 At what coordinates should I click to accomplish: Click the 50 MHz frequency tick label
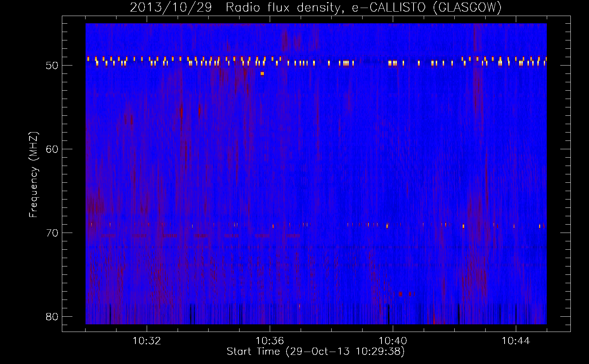click(x=52, y=66)
